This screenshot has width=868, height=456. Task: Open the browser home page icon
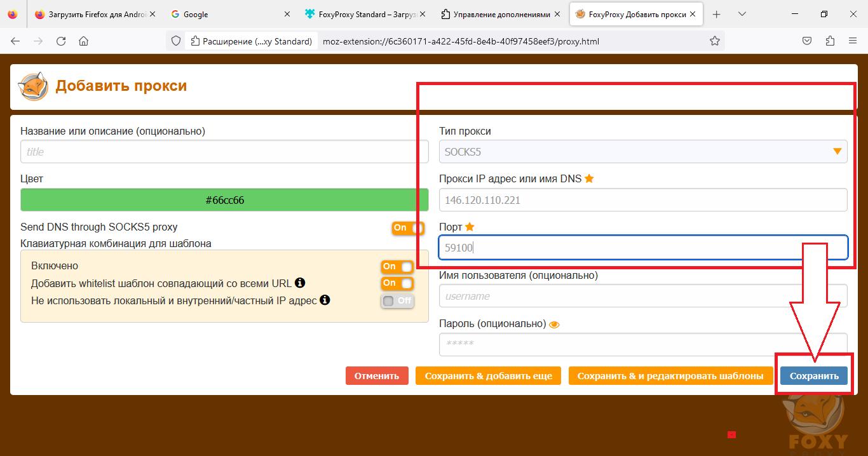tap(83, 41)
